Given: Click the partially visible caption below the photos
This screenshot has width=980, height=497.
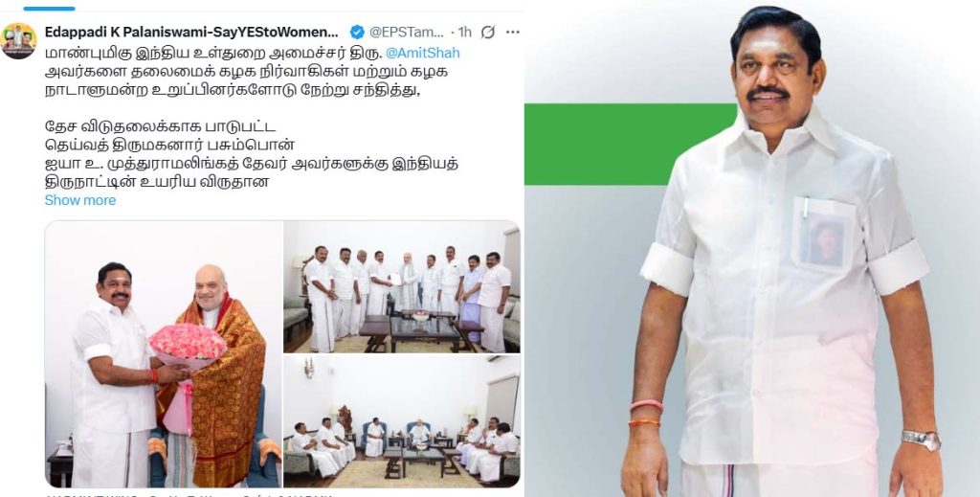Looking at the screenshot, I should pyautogui.click(x=188, y=494).
